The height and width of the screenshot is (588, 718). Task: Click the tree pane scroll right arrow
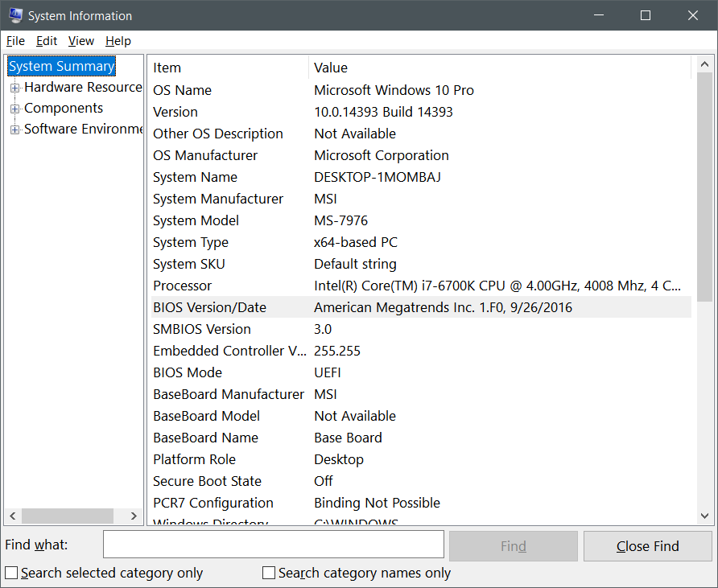(134, 516)
